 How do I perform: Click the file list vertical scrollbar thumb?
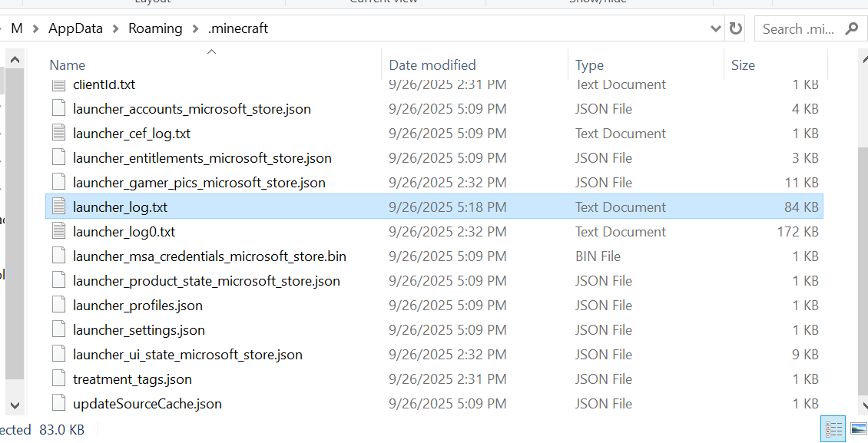point(863,271)
